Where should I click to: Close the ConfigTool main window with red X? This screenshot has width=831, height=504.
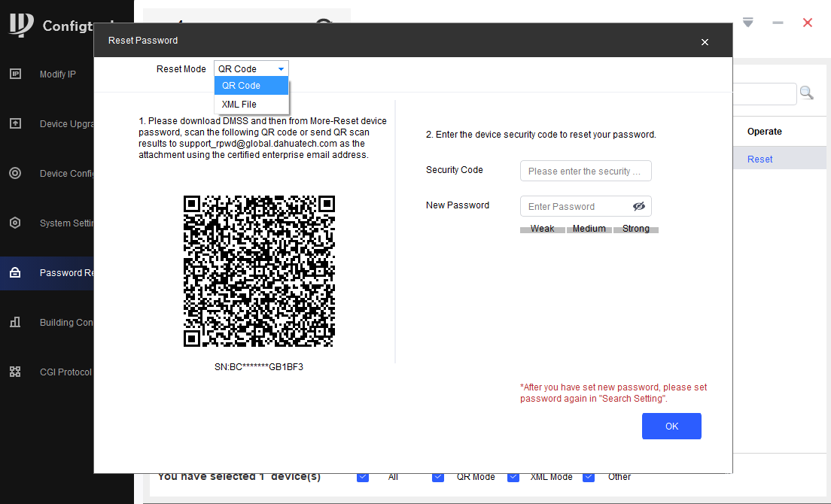[808, 23]
